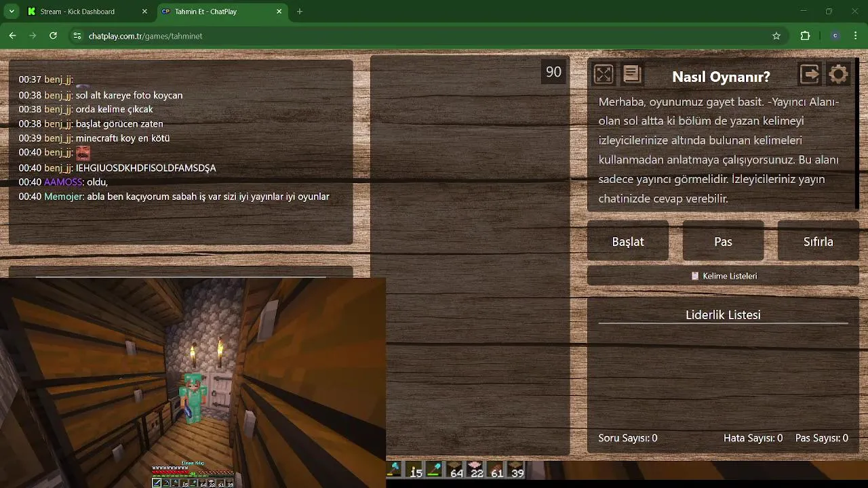This screenshot has height=488, width=868.
Task: Click chat message 'minecraftı koy en kötü'
Action: coord(123,138)
